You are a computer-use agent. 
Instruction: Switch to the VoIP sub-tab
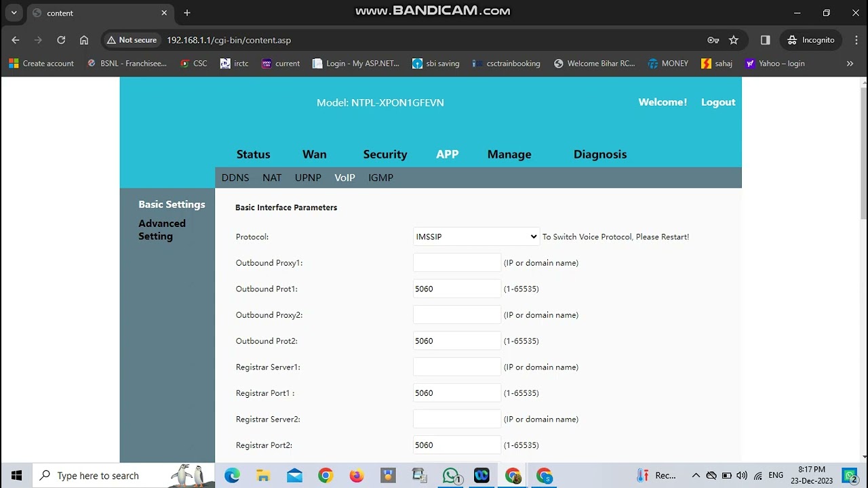(344, 178)
